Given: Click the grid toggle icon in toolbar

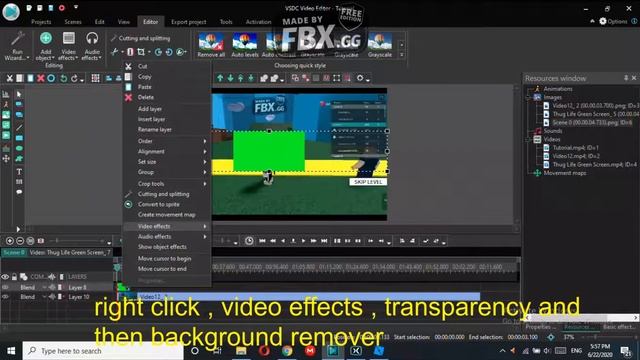Looking at the screenshot, I should [x=96, y=78].
